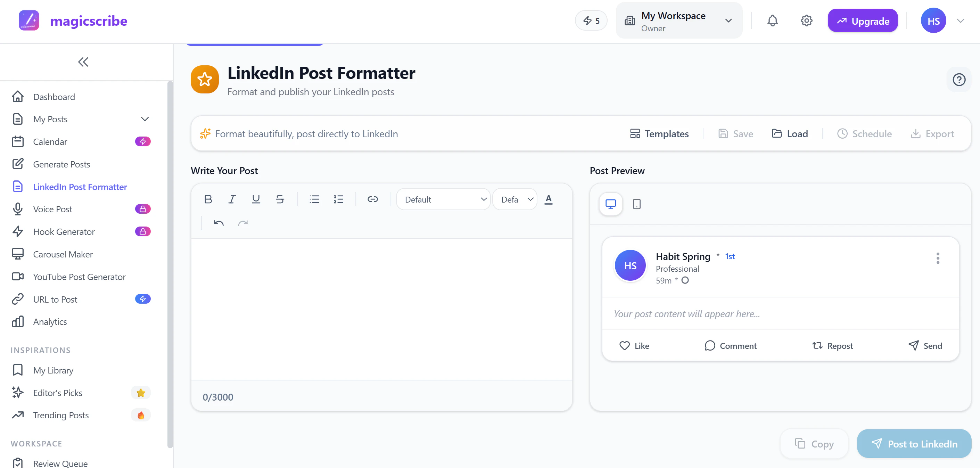980x468 pixels.
Task: Switch preview to mobile view
Action: click(x=636, y=204)
